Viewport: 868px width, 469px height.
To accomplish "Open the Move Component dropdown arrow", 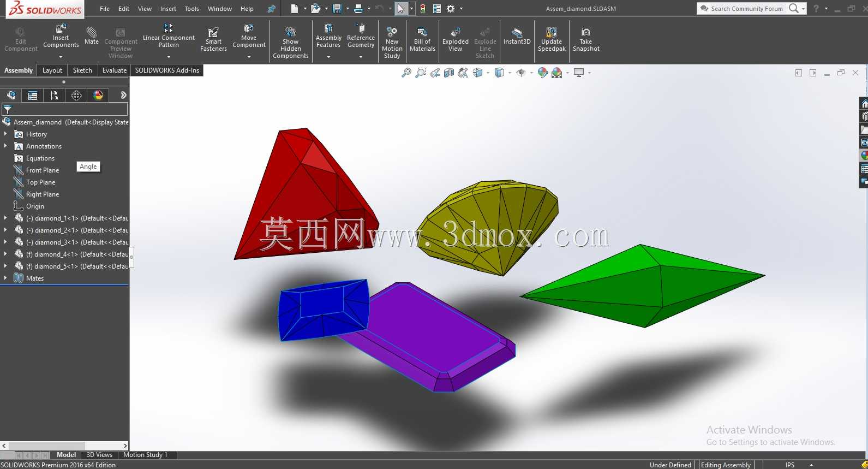I will coord(249,57).
